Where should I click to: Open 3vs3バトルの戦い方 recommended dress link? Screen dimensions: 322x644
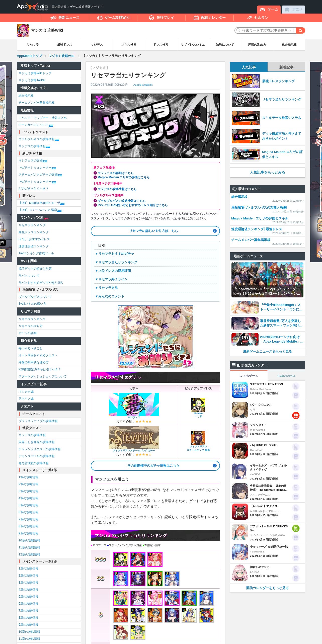(132, 205)
